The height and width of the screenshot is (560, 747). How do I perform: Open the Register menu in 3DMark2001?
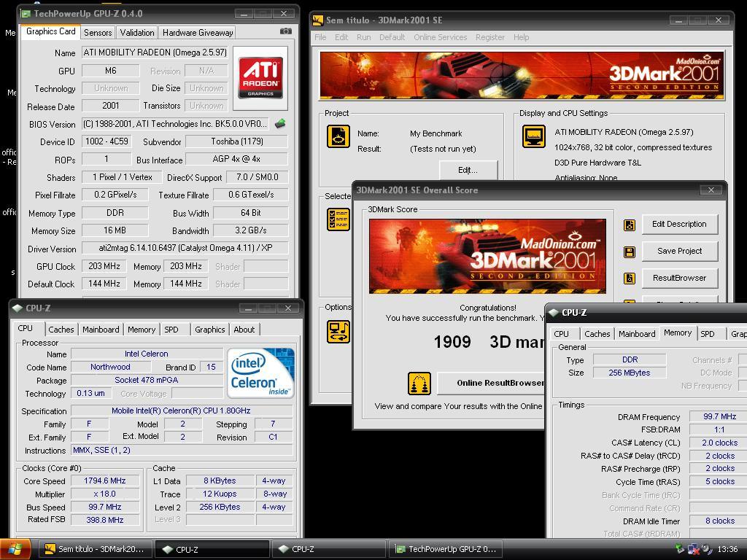(489, 37)
